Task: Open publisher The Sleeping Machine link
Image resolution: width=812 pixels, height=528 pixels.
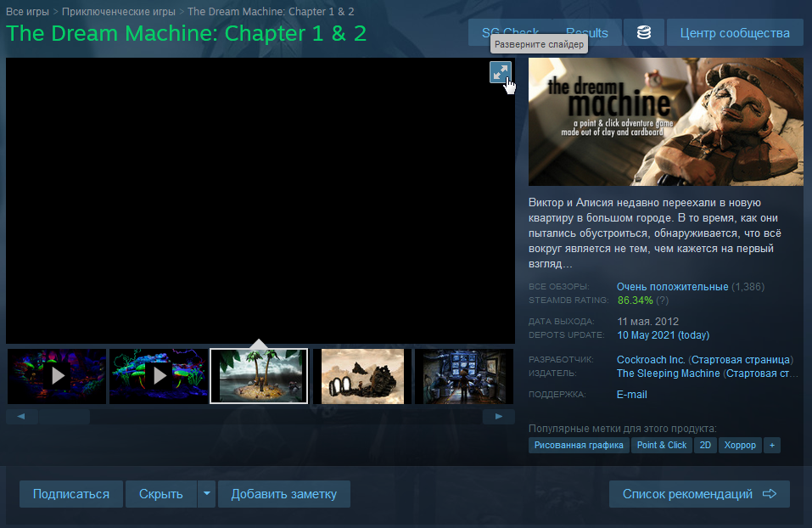Action: [668, 373]
